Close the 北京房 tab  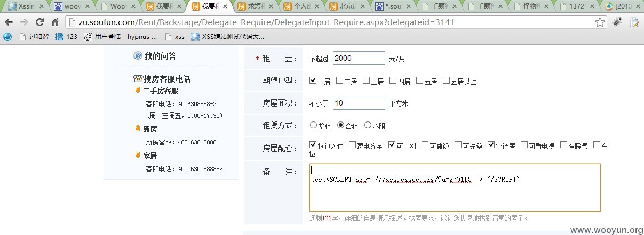(362, 6)
